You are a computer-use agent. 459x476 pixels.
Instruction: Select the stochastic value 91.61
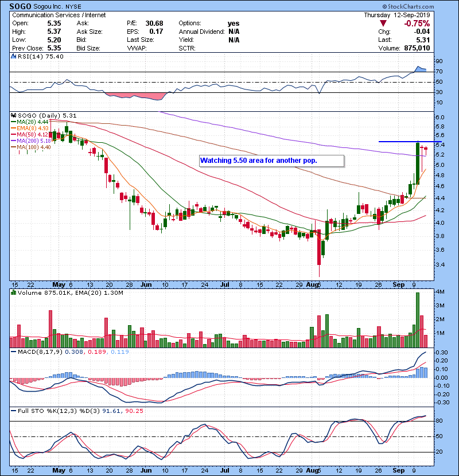[x=111, y=411]
